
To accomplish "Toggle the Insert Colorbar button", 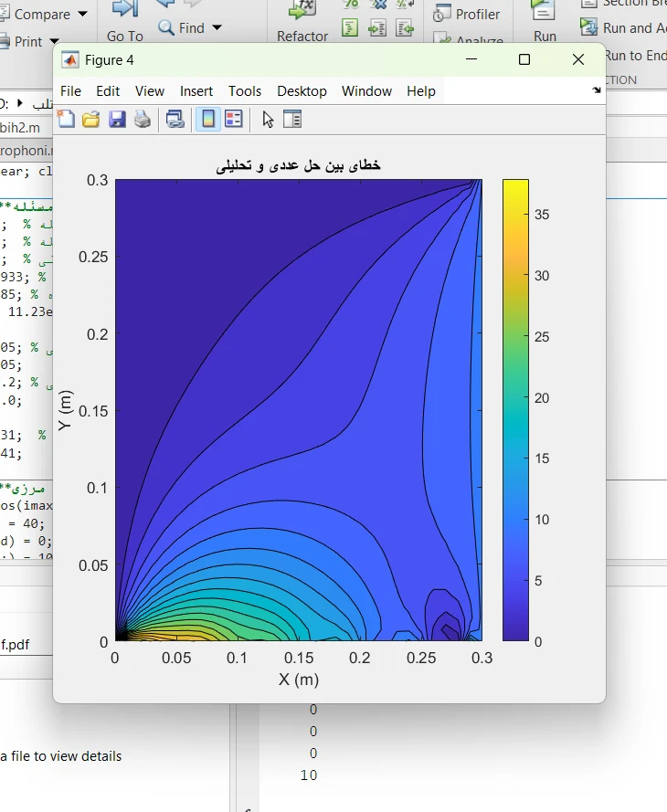I will (207, 119).
